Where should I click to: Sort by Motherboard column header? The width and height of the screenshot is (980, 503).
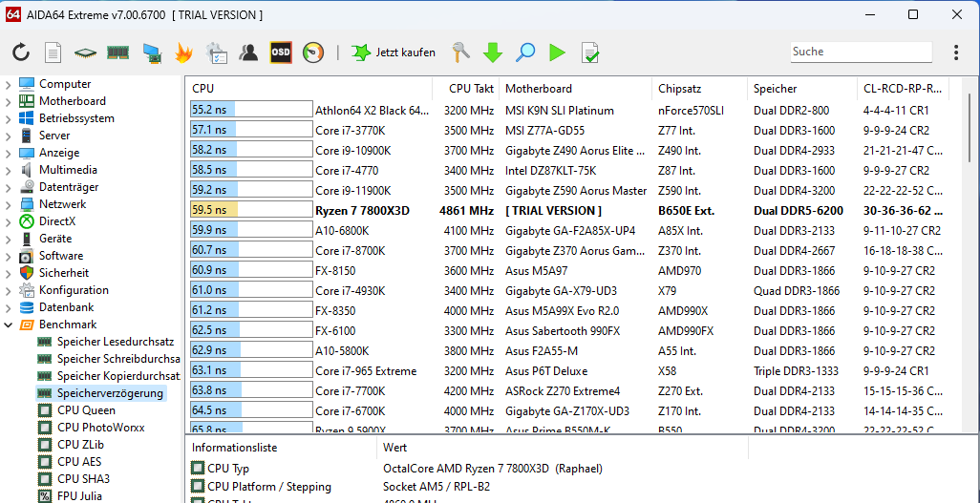point(576,89)
